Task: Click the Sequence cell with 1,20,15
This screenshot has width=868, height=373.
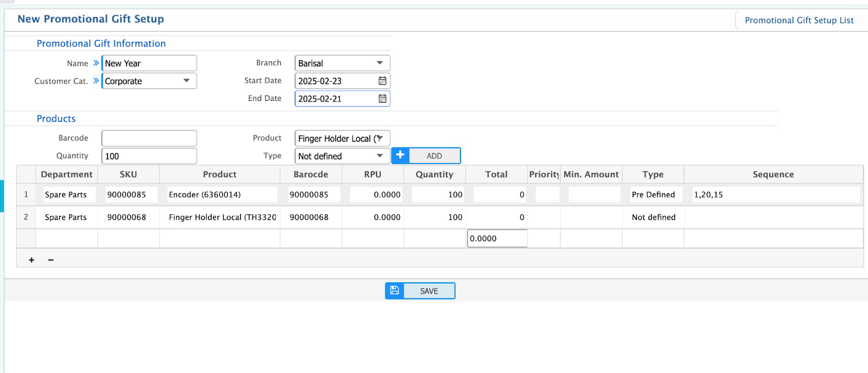Action: coord(776,194)
